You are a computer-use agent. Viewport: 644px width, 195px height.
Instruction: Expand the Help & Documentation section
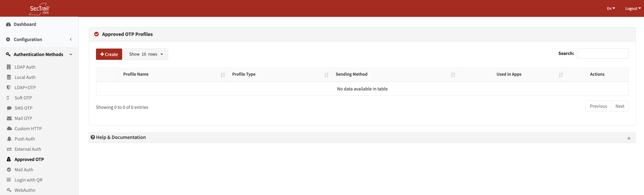click(628, 138)
